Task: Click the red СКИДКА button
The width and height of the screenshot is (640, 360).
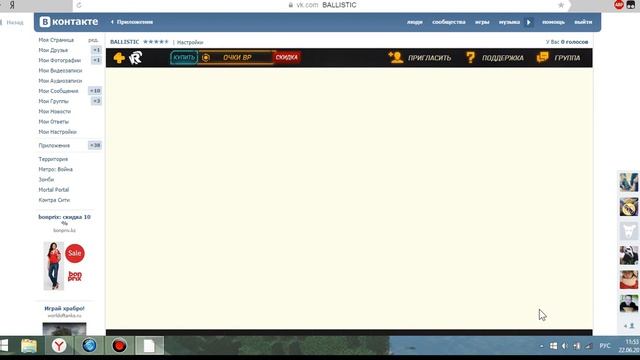Action: pyautogui.click(x=287, y=58)
